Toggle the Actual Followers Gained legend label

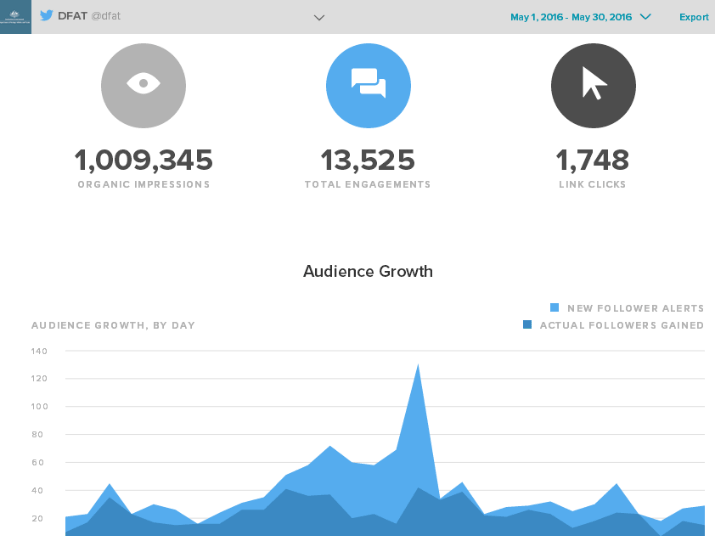(x=622, y=325)
